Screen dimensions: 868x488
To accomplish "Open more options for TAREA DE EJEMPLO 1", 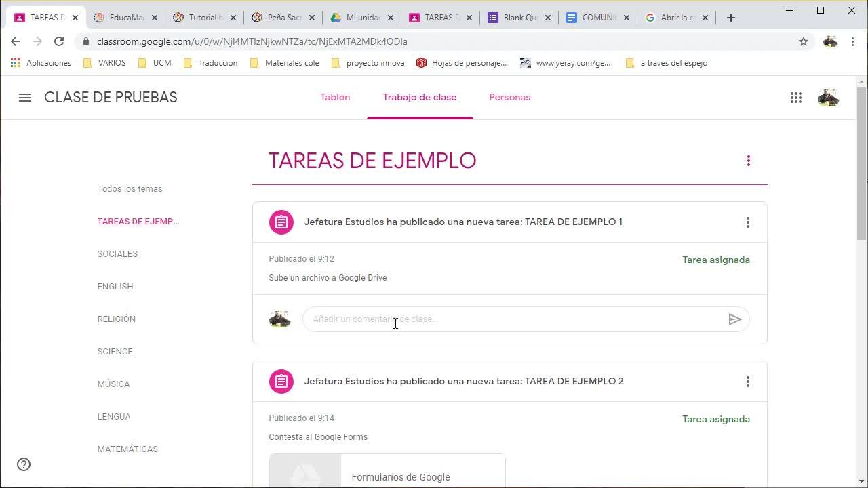I will pyautogui.click(x=748, y=222).
